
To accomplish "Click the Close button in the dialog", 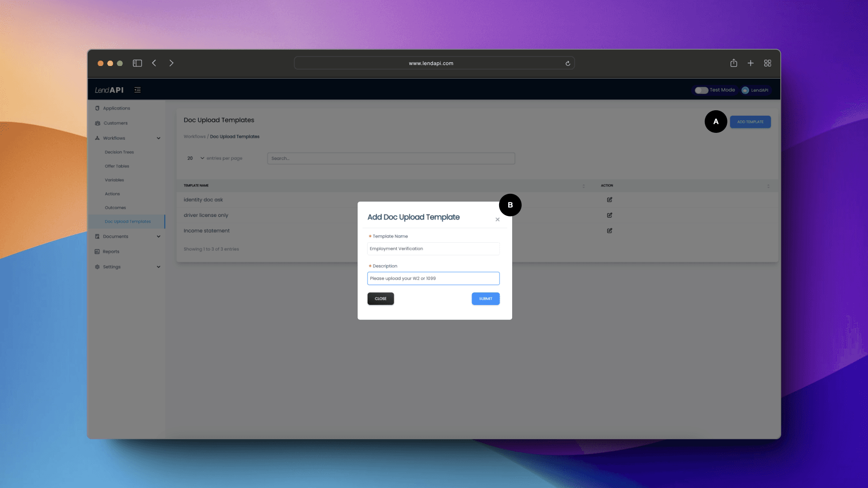I will tap(381, 299).
